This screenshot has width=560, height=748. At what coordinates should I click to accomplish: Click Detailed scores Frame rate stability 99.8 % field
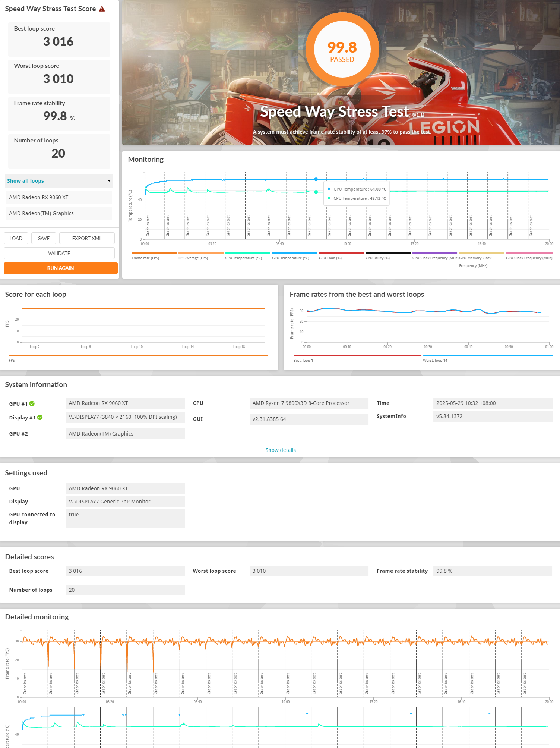coord(493,571)
